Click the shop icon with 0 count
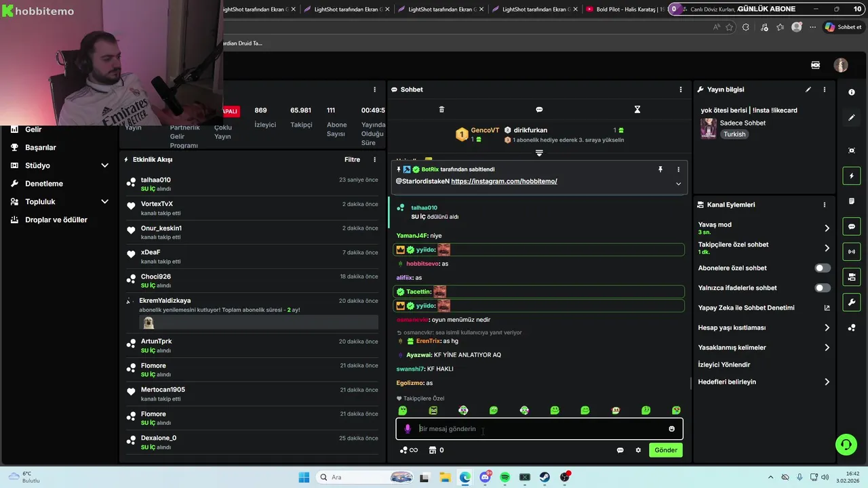 pyautogui.click(x=436, y=450)
